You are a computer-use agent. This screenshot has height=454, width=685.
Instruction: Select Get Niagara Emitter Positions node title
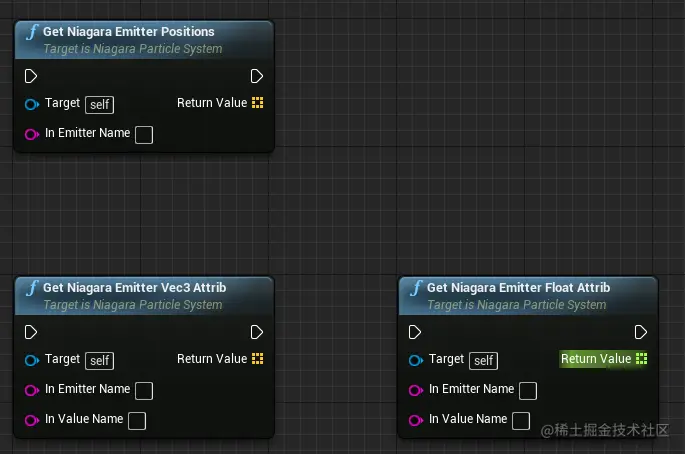pyautogui.click(x=128, y=31)
